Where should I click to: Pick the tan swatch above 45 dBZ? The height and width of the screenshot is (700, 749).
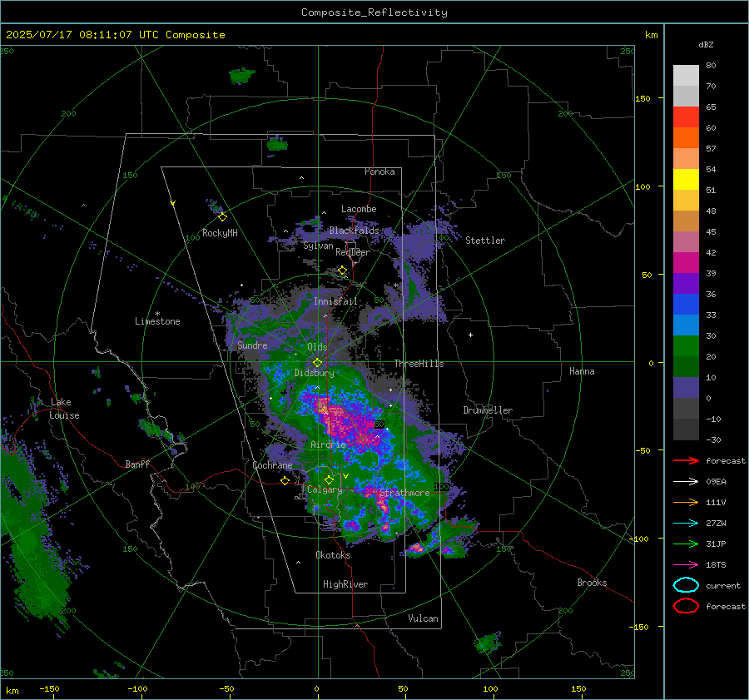(686, 221)
